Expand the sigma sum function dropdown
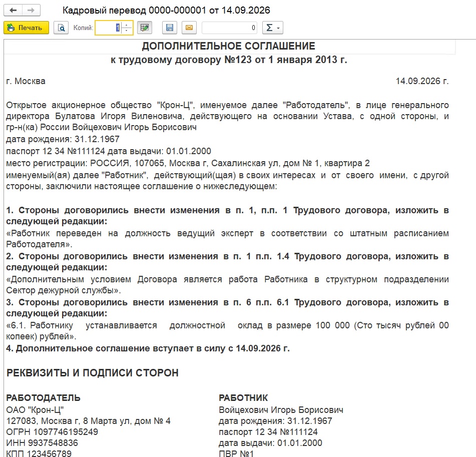 coord(273,28)
